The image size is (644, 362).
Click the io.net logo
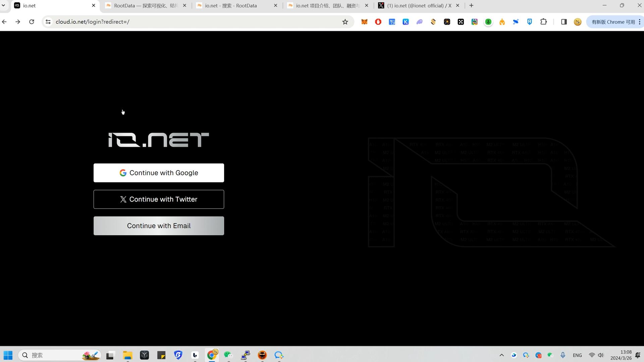(x=159, y=140)
